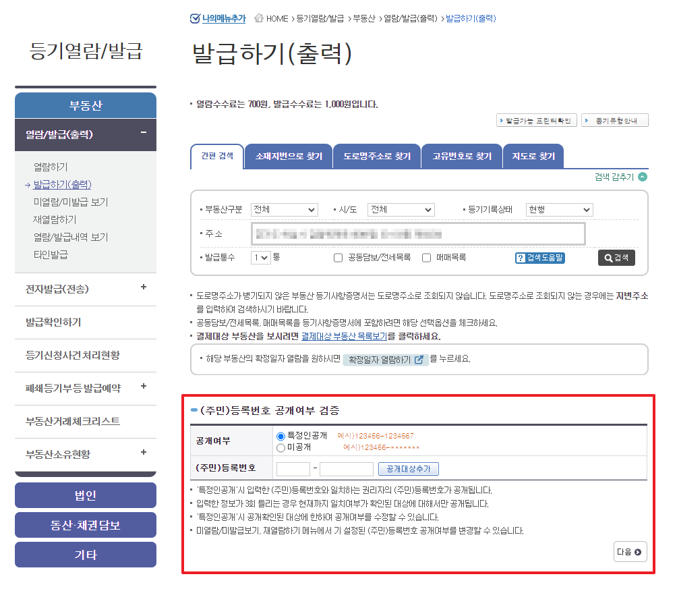Click the 나의메뉴추가 checkmark icon
The height and width of the screenshot is (616, 677).
click(x=195, y=19)
